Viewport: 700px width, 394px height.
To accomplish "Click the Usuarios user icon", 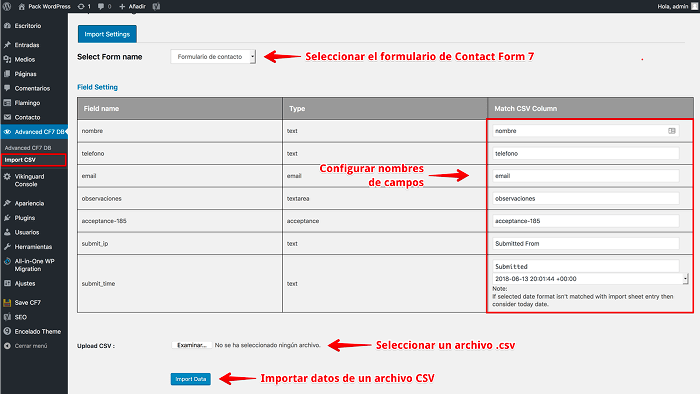I will click(x=7, y=232).
